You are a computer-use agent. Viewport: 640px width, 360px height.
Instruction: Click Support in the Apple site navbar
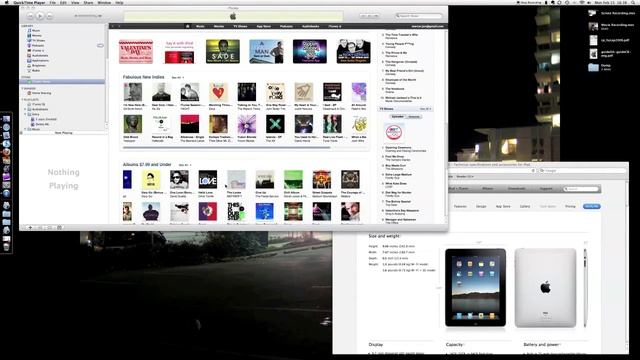pos(546,189)
